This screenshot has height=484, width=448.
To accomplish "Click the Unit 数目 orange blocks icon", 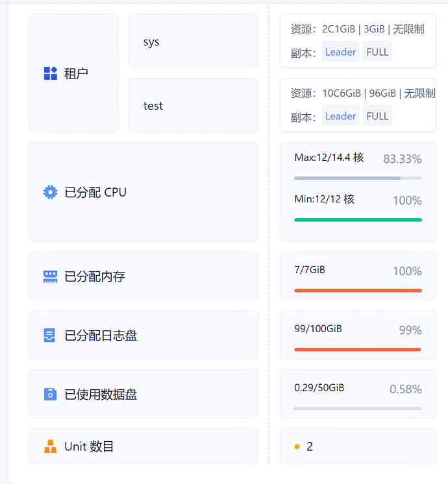I will pyautogui.click(x=50, y=446).
